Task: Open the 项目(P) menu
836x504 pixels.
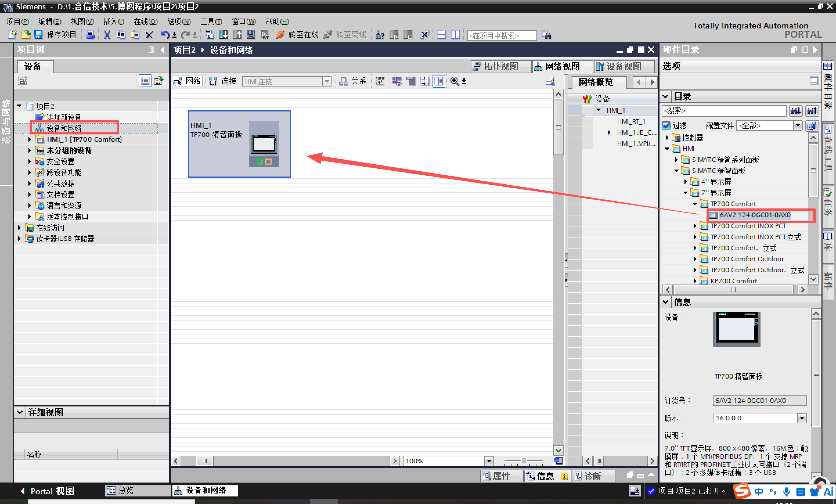Action: [18, 21]
